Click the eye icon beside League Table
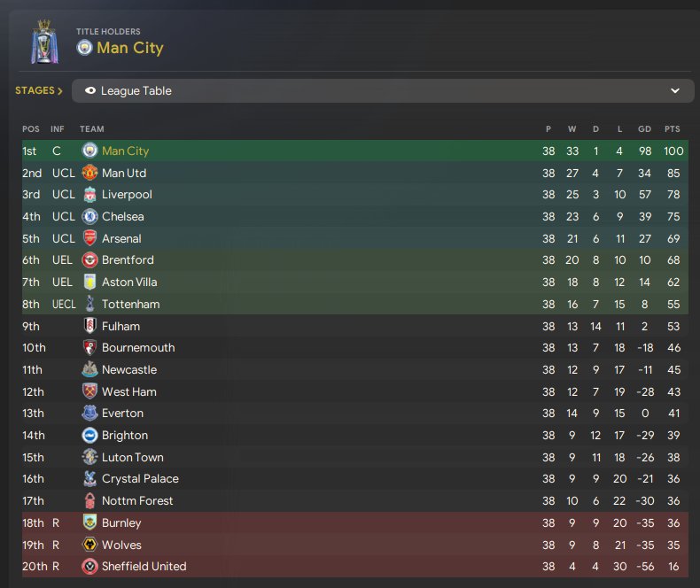This screenshot has height=588, width=700. (90, 90)
